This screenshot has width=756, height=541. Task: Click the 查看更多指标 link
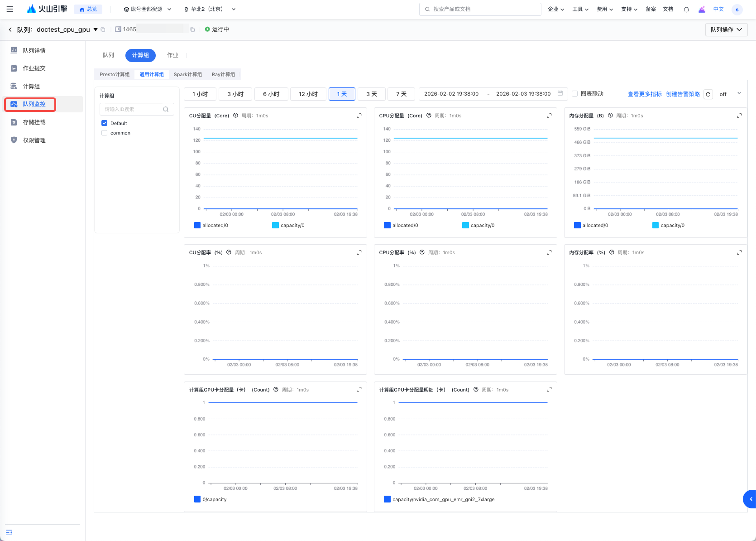pyautogui.click(x=644, y=94)
